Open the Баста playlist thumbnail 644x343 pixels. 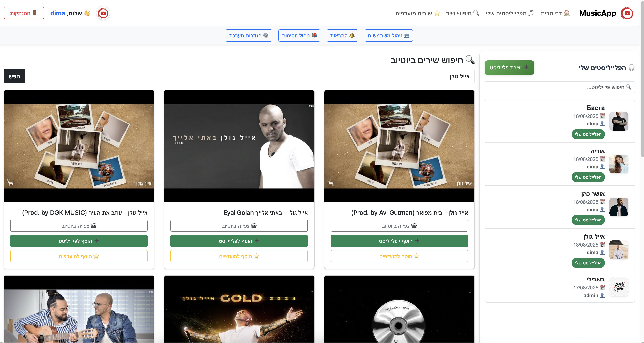point(619,121)
